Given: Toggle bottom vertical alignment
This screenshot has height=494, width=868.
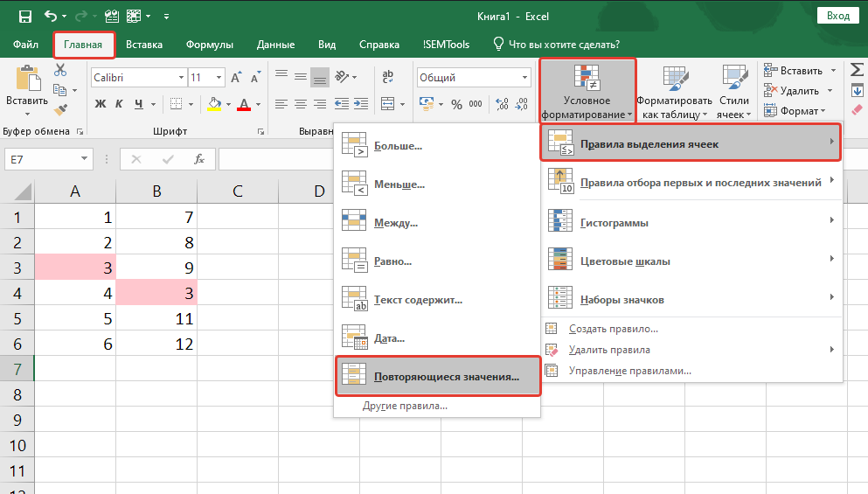Looking at the screenshot, I should pyautogui.click(x=320, y=78).
